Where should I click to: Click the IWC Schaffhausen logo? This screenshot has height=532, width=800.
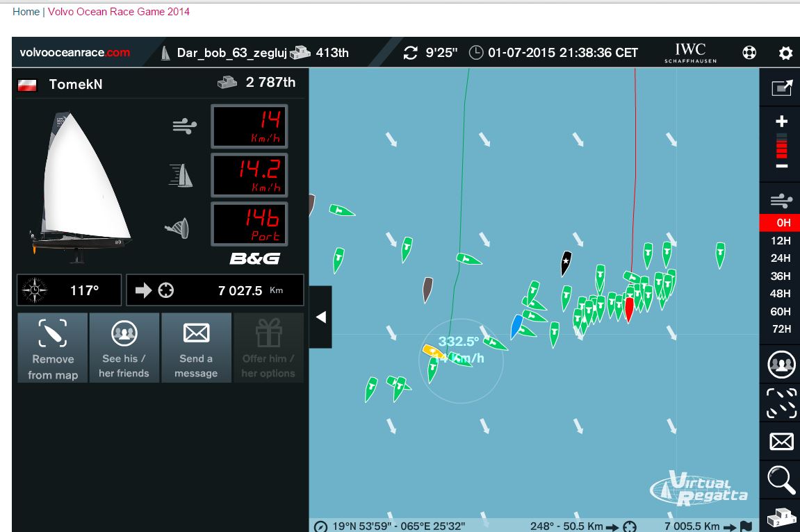pyautogui.click(x=690, y=53)
